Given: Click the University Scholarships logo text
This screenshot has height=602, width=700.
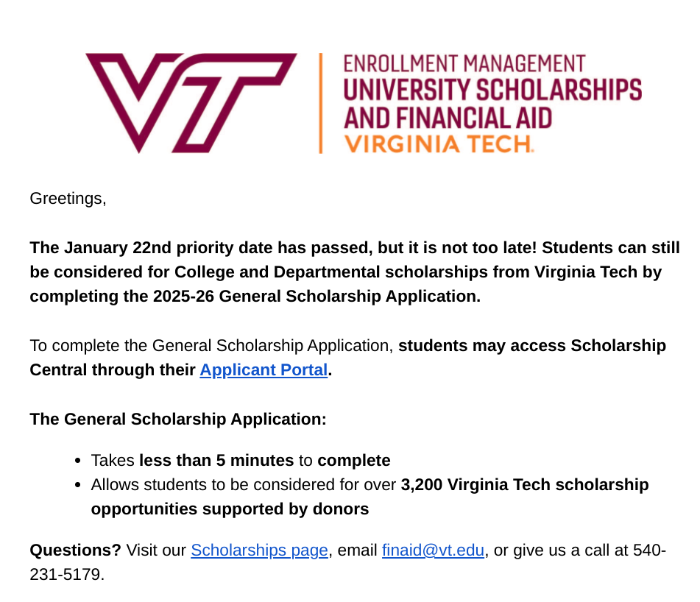Looking at the screenshot, I should (x=492, y=90).
